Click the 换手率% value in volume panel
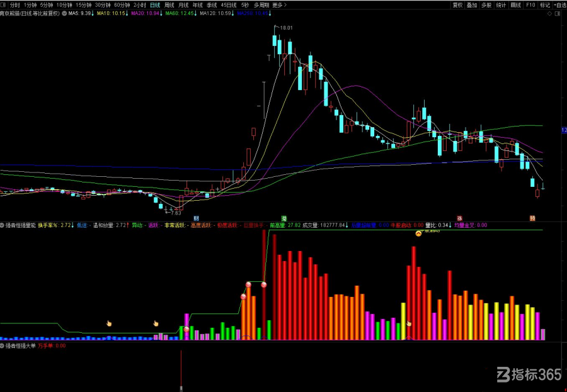The height and width of the screenshot is (392, 567). click(55, 225)
